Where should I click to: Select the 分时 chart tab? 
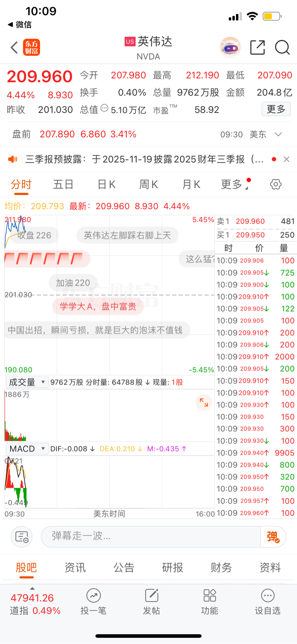pyautogui.click(x=21, y=184)
